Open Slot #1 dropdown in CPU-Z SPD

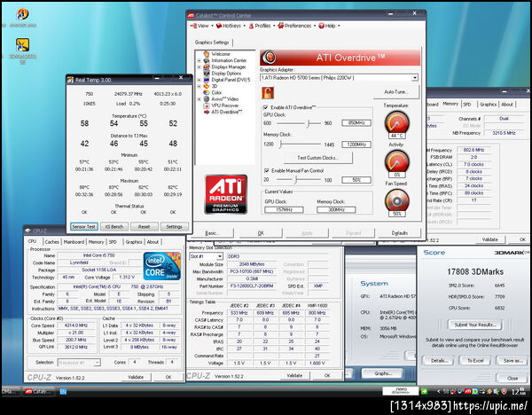220,256
